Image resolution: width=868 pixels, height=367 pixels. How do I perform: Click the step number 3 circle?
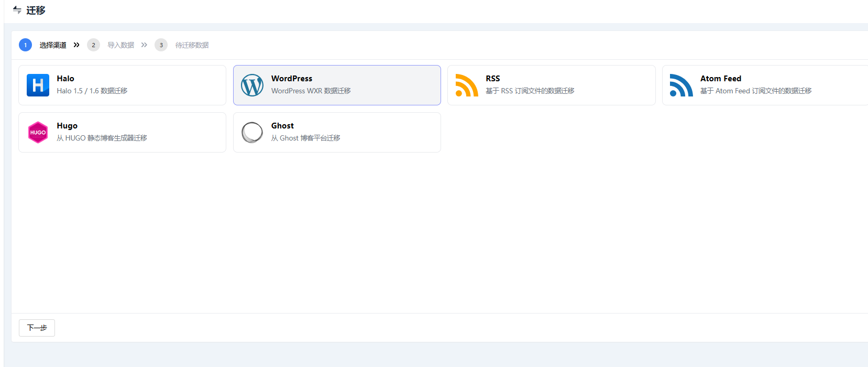tap(161, 45)
